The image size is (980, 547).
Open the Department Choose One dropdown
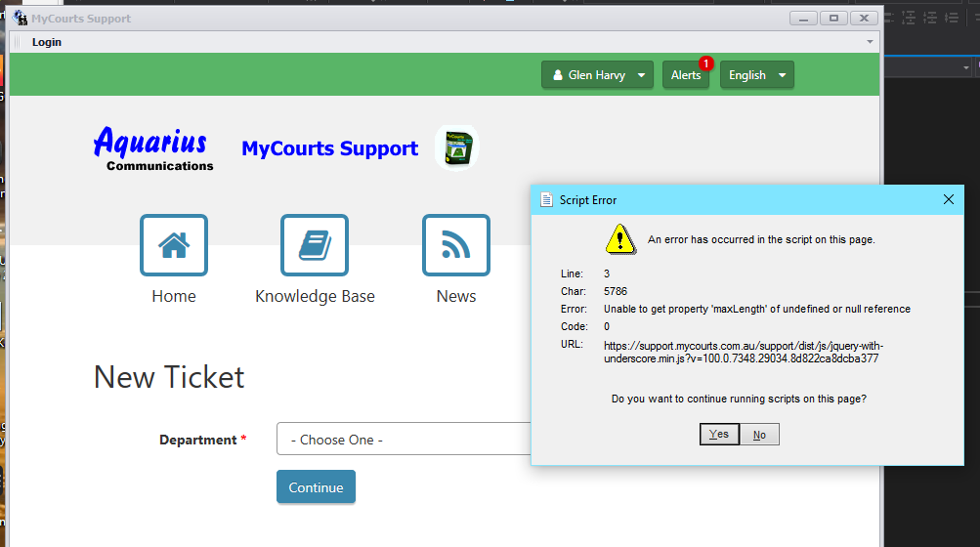[403, 440]
